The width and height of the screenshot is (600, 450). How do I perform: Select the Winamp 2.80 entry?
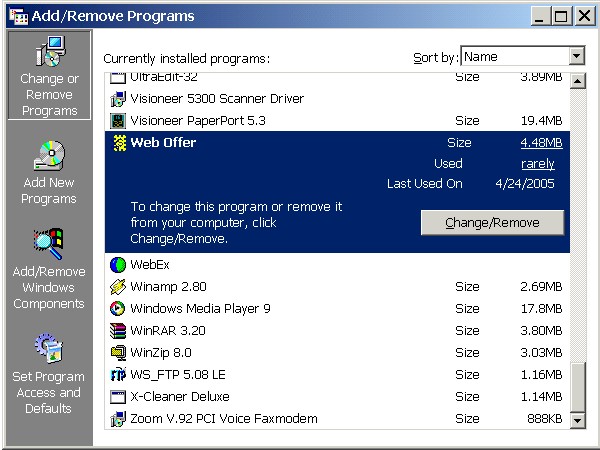(337, 287)
